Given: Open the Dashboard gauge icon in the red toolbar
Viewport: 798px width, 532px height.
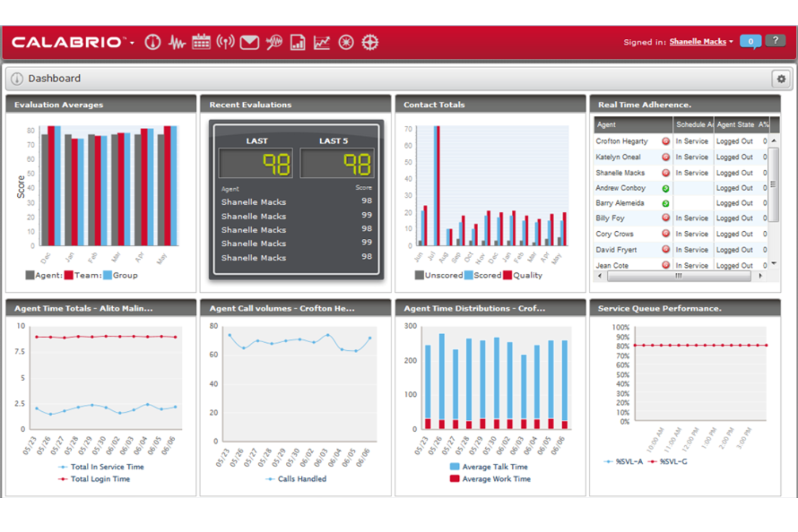Looking at the screenshot, I should click(x=153, y=42).
